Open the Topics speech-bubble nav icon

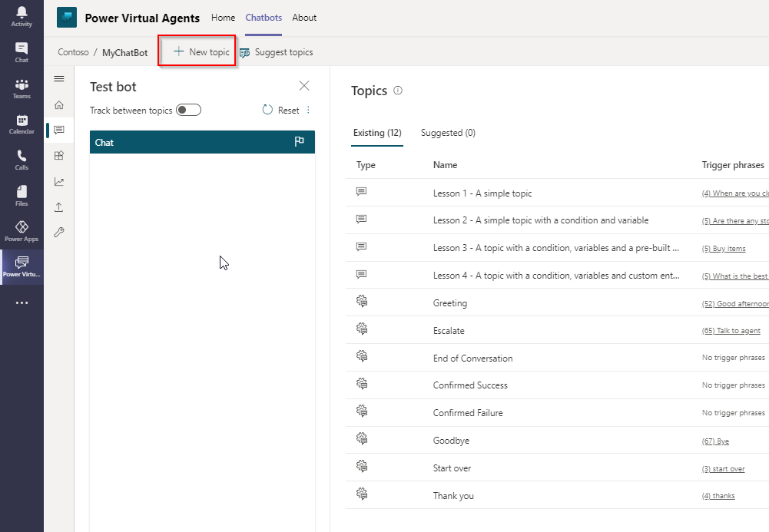[x=59, y=131]
